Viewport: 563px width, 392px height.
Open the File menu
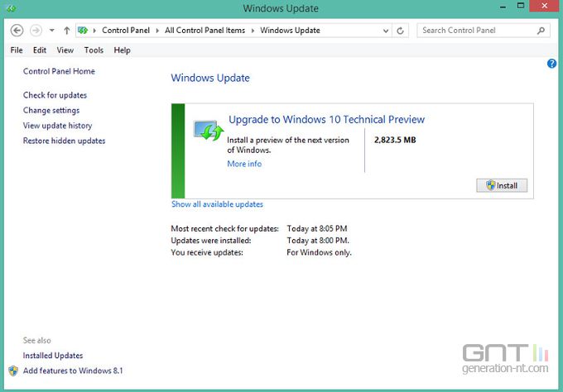17,50
